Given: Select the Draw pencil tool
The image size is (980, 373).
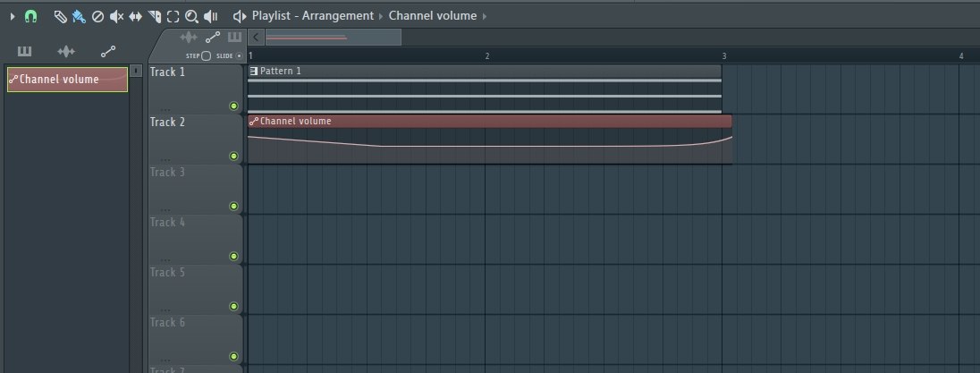Looking at the screenshot, I should point(61,17).
